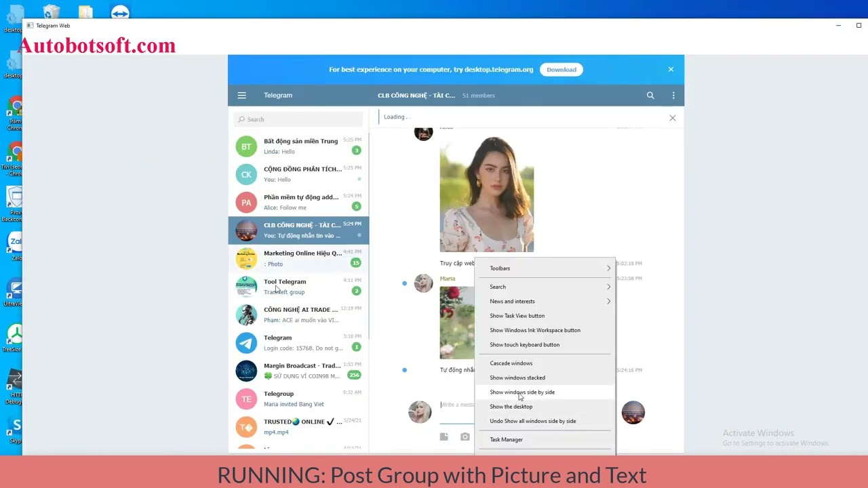The height and width of the screenshot is (488, 868).
Task: Click the Proxy Backconnect desktop icon
Action: tap(14, 203)
